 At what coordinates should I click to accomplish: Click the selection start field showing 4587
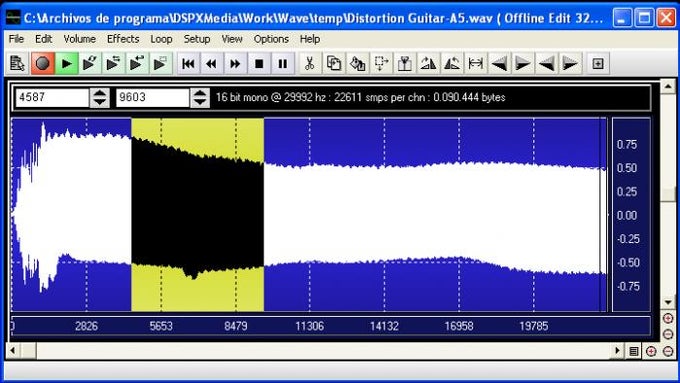coord(52,98)
